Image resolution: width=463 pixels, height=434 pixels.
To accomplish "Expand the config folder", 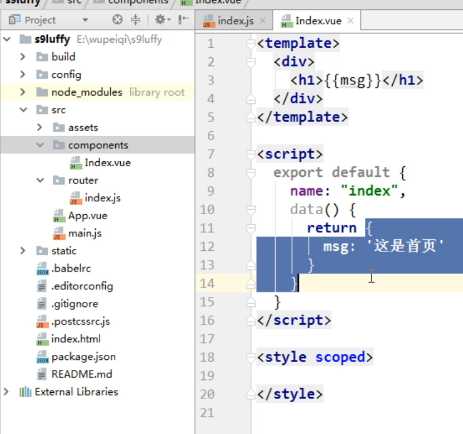I will 23,74.
